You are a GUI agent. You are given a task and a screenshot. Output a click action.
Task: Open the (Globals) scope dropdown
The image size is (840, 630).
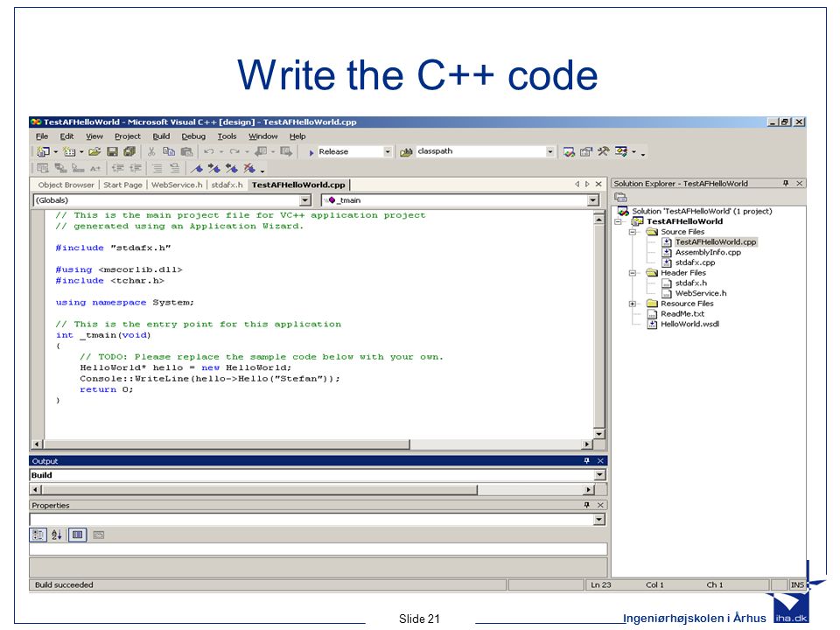coord(305,200)
